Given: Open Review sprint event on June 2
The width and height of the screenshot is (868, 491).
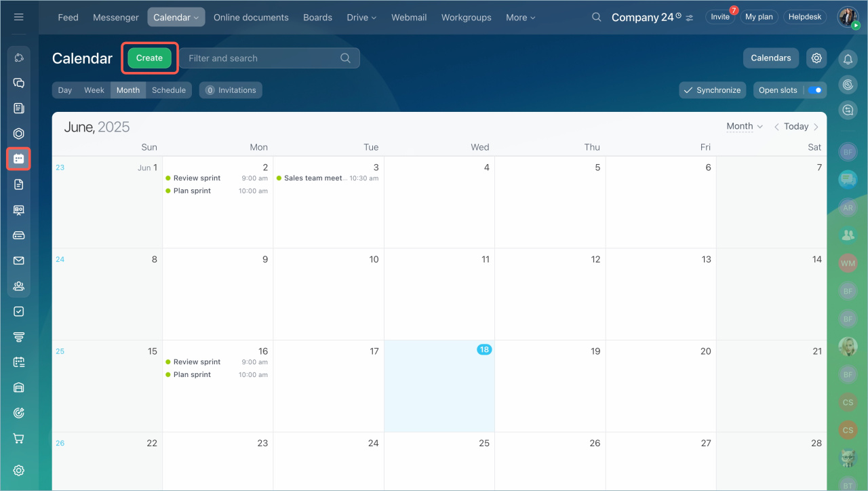Looking at the screenshot, I should [x=217, y=178].
